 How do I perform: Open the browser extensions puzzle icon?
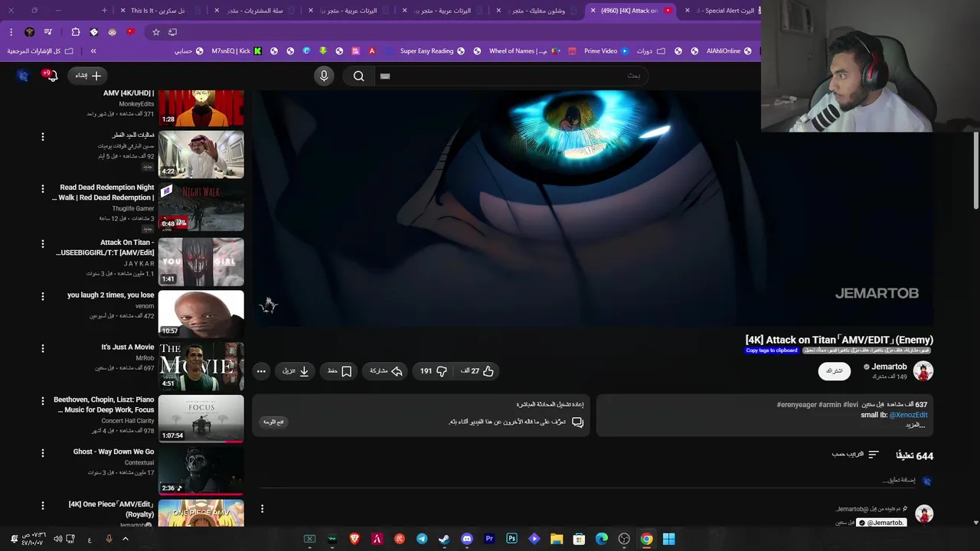[x=76, y=32]
